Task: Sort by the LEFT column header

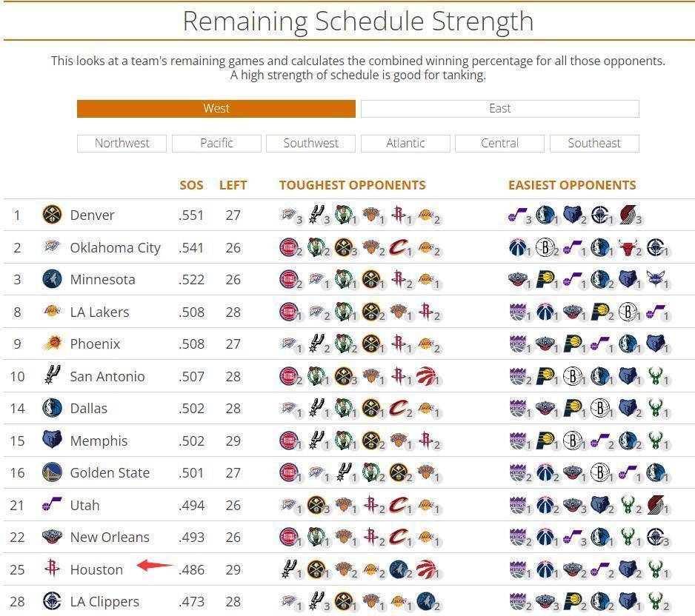Action: coord(233,185)
